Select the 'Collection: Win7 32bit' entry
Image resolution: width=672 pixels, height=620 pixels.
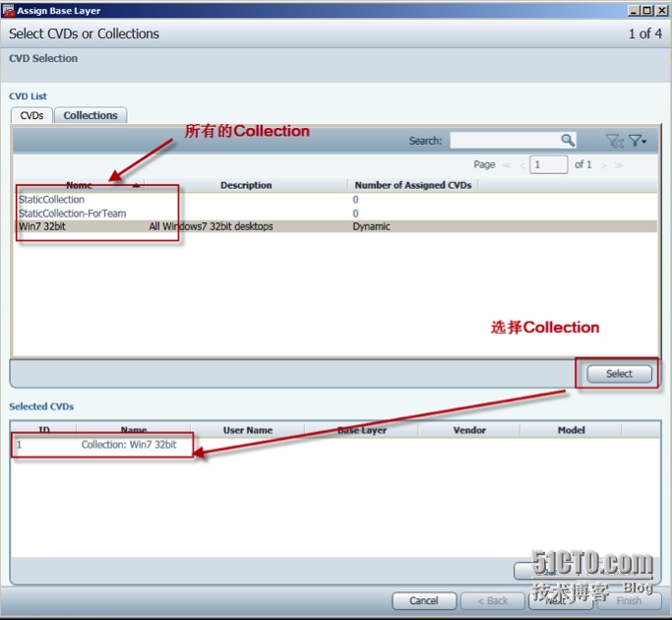129,445
